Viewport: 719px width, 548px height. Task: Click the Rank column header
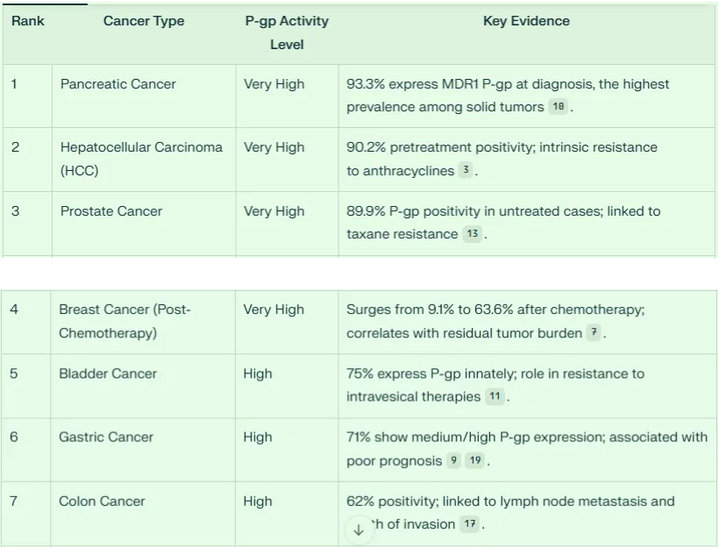(x=28, y=21)
